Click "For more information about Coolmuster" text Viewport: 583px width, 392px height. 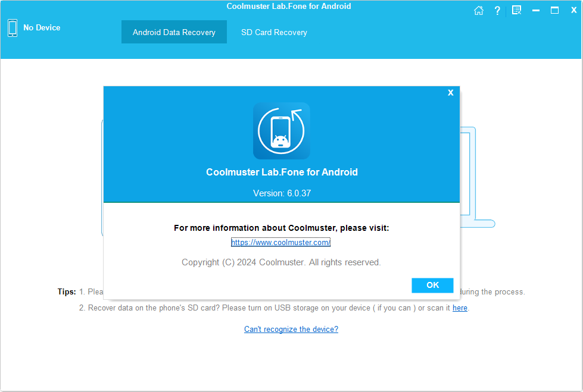tap(282, 228)
